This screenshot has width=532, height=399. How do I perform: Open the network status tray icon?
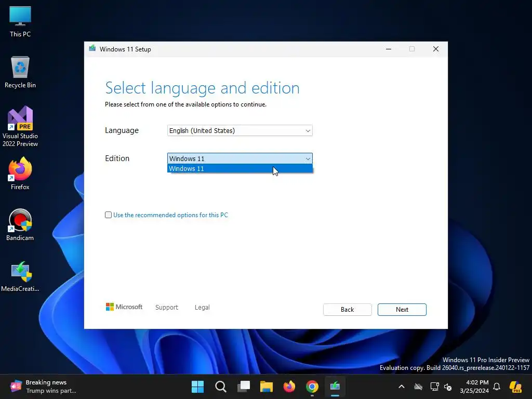[x=434, y=387]
